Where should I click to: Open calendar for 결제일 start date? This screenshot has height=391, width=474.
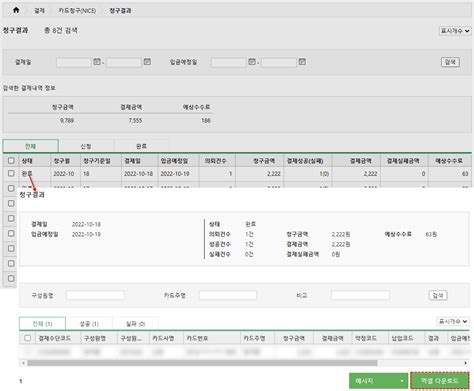pos(97,62)
